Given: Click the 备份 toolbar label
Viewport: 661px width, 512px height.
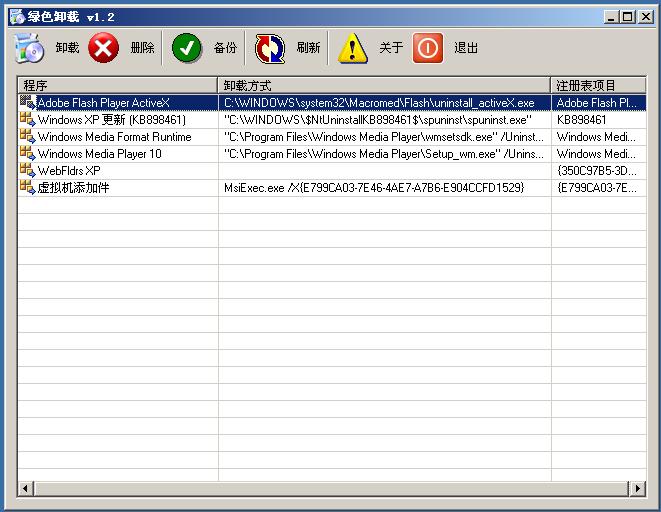Looking at the screenshot, I should 225,48.
